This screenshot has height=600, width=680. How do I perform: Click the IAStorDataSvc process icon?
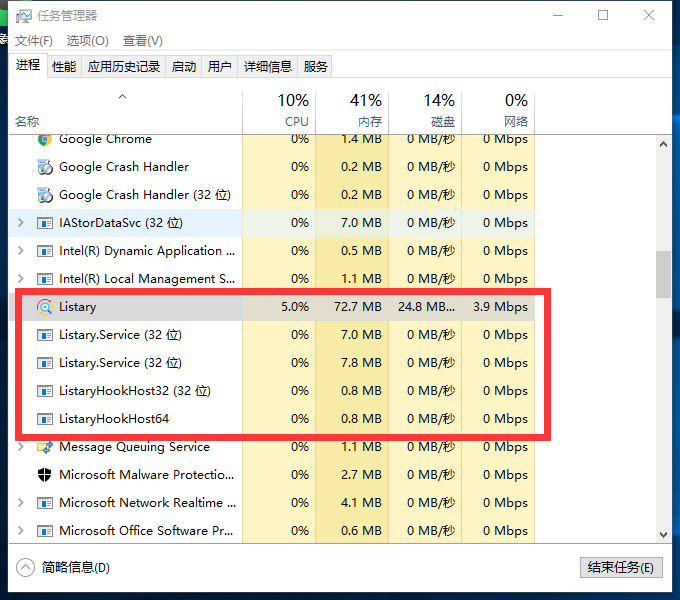(45, 223)
